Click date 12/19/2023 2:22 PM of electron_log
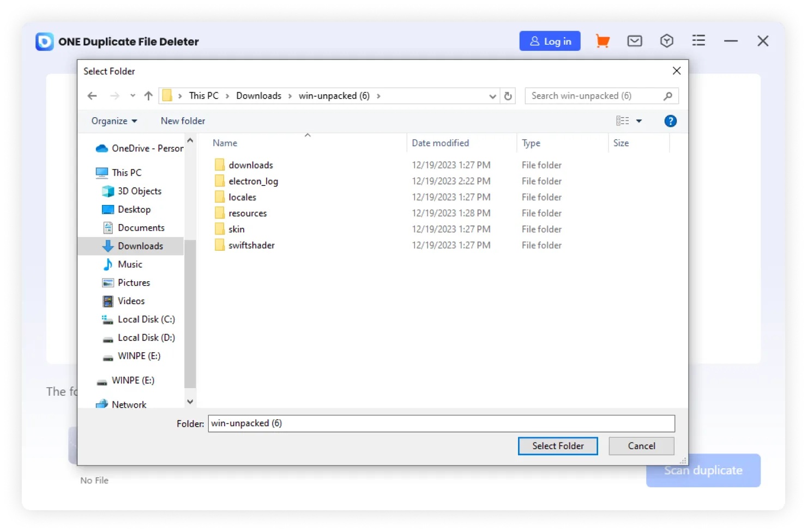Viewport: 807px width, 532px height. [451, 181]
